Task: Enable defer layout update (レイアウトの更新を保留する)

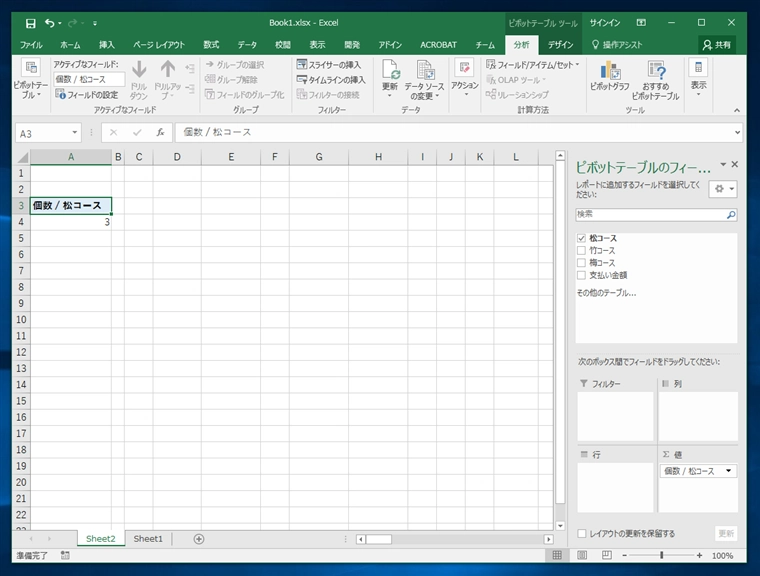Action: (582, 533)
